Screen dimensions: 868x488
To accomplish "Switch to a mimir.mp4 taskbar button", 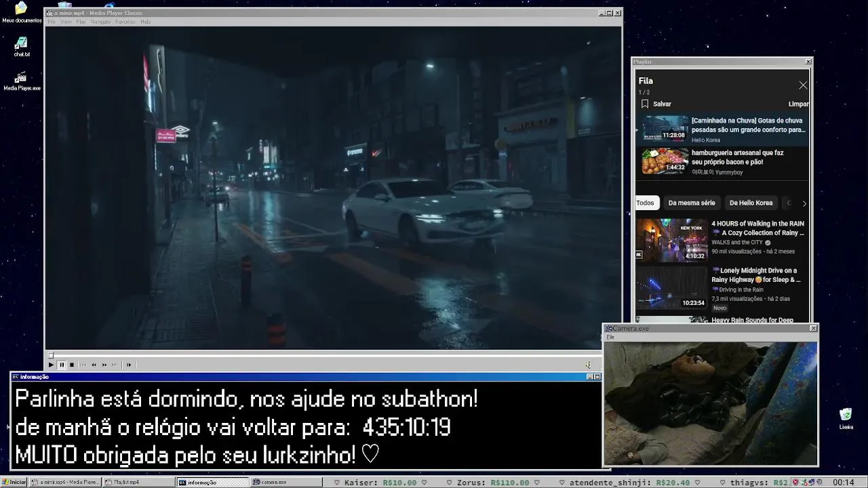I will (x=66, y=482).
